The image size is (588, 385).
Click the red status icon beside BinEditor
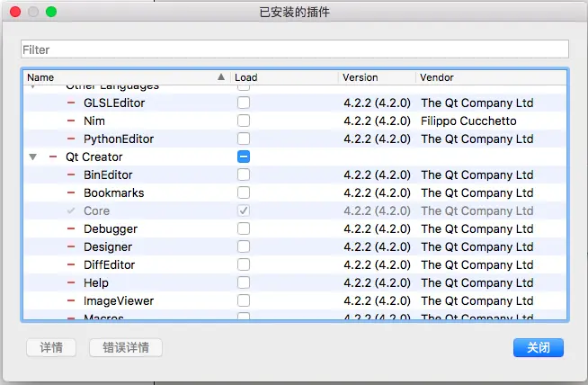pyautogui.click(x=71, y=175)
